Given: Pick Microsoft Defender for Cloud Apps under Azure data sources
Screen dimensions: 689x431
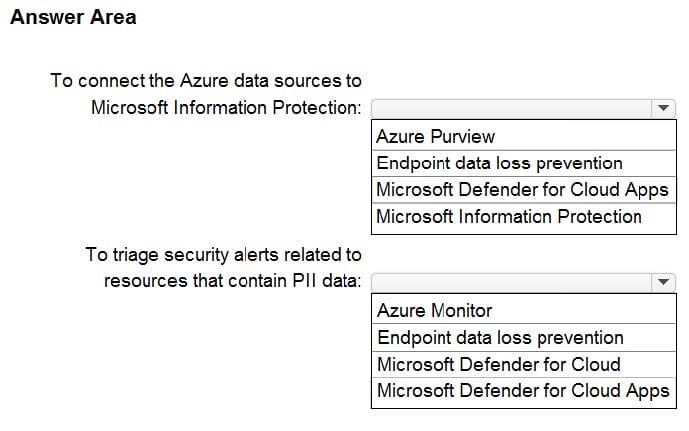Looking at the screenshot, I should [521, 190].
